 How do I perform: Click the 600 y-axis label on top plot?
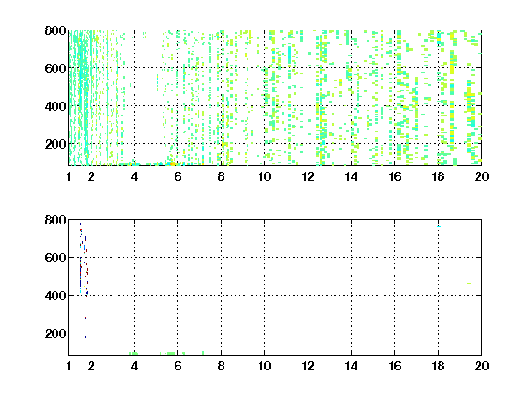pos(55,68)
